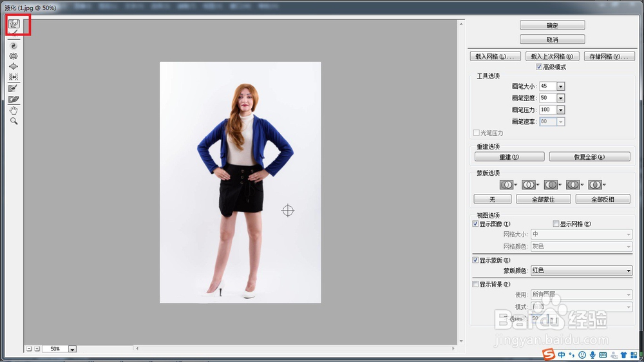Open the 画笔大小 brush size dropdown arrow
Screen dimensions: 644x362
point(561,86)
